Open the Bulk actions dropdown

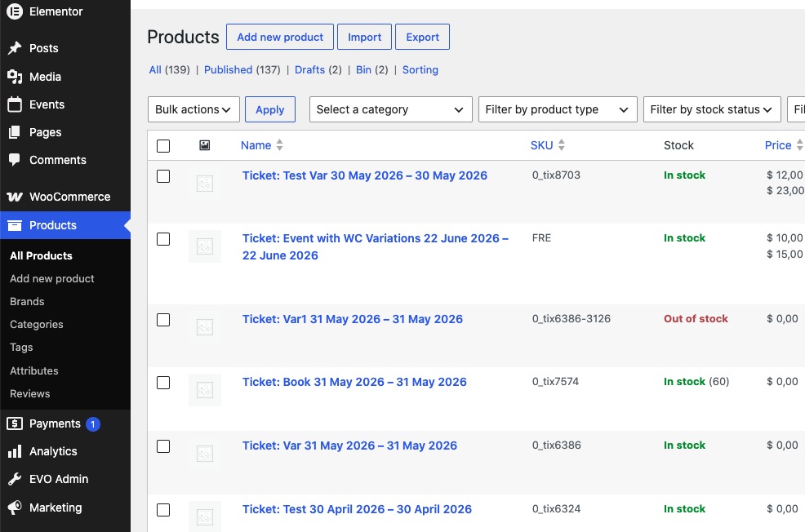click(193, 109)
